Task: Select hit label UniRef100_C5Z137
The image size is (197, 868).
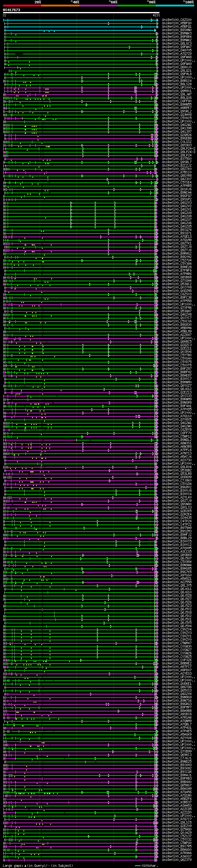Action: pos(177,836)
